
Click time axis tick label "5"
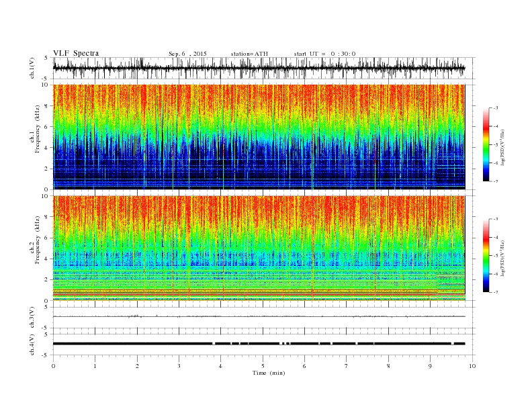click(263, 366)
